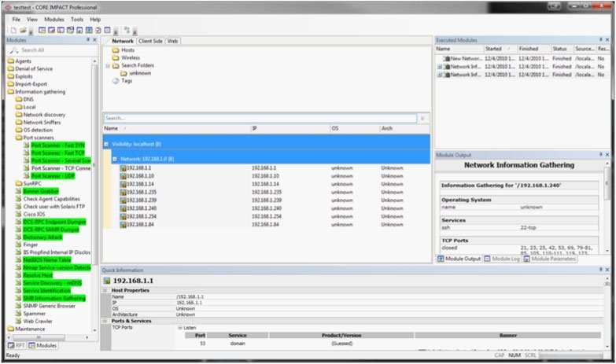Open the Denial of Service folder

pyautogui.click(x=34, y=68)
